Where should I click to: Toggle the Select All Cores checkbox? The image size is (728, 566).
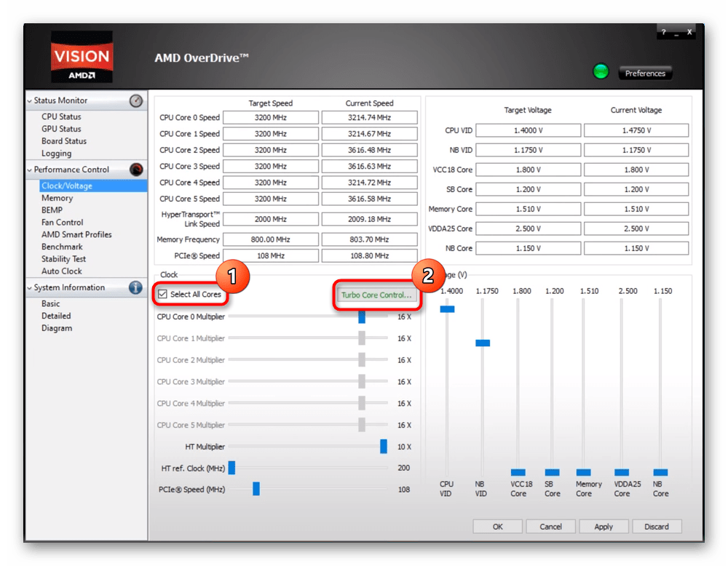click(162, 295)
